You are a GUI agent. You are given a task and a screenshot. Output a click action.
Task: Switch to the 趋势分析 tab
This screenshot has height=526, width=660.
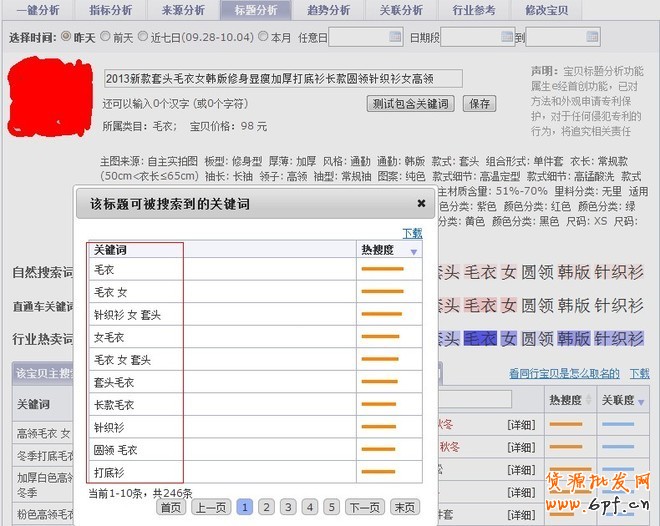tap(328, 10)
